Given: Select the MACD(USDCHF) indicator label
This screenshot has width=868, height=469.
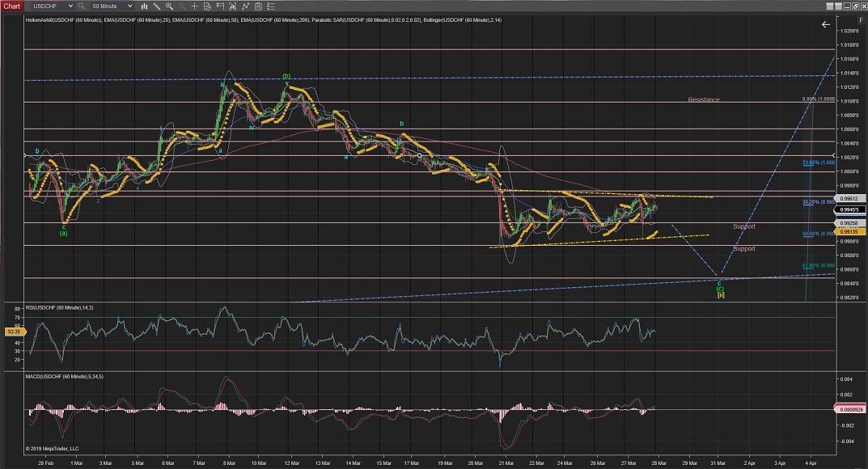Looking at the screenshot, I should click(64, 377).
